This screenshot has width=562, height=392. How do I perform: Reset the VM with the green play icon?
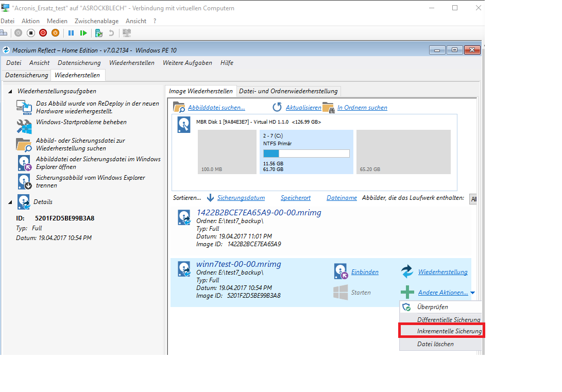click(x=83, y=33)
